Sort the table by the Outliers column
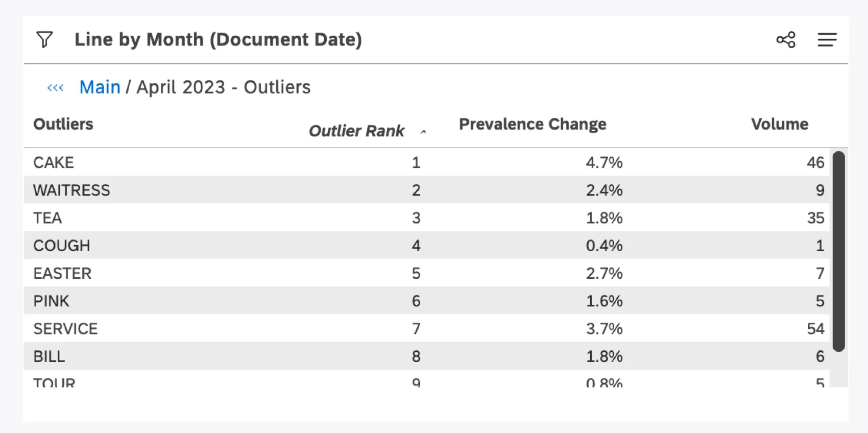The image size is (868, 433). point(63,124)
